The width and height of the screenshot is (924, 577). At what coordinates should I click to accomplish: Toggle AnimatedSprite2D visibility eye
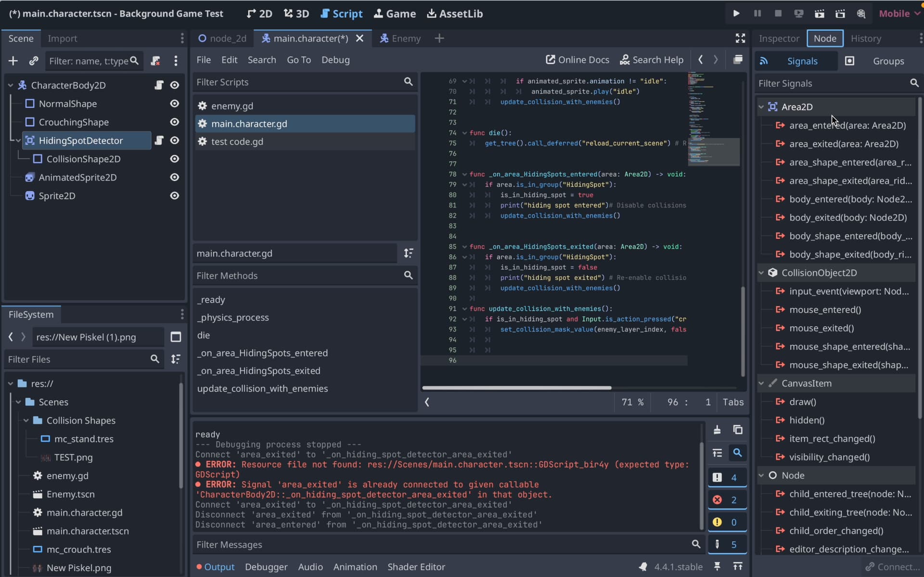(x=175, y=177)
